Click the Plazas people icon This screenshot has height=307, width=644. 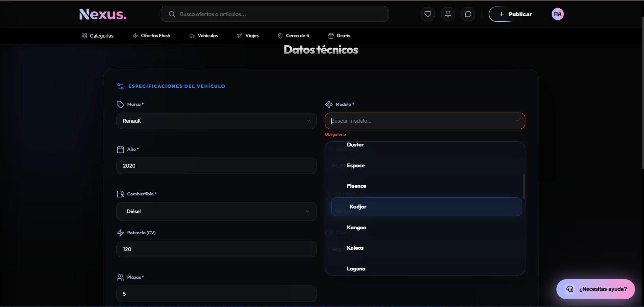click(120, 278)
